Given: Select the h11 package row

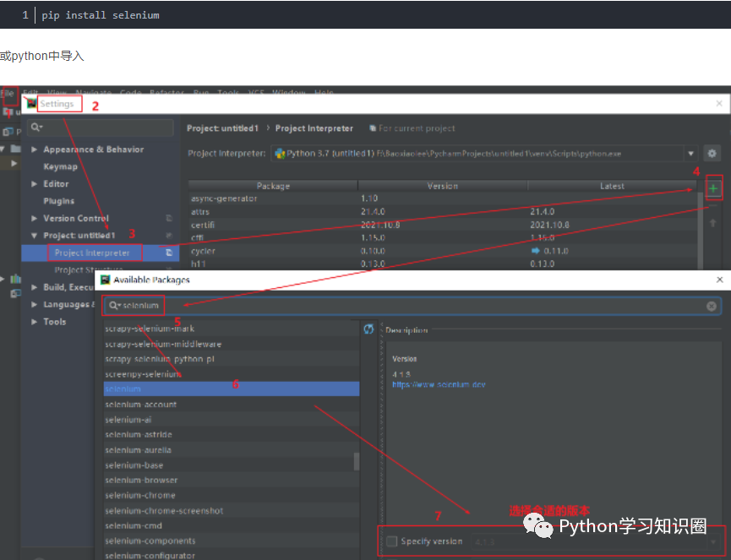Looking at the screenshot, I should (443, 264).
